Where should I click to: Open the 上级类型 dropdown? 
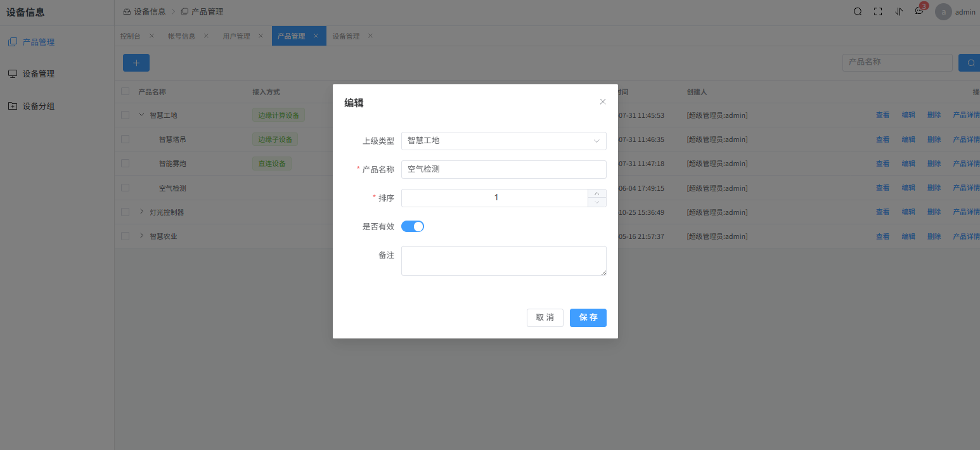[x=503, y=141]
